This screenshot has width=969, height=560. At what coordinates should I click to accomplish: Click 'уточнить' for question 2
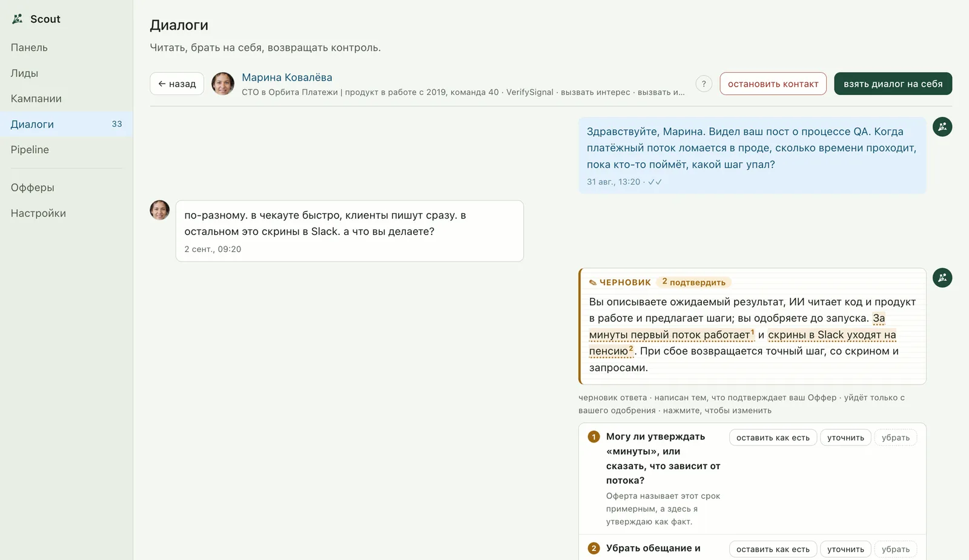click(845, 549)
